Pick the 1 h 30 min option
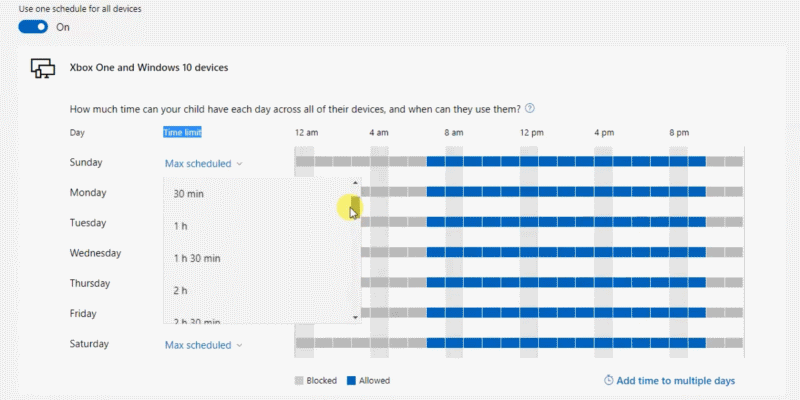The height and width of the screenshot is (400, 800). [197, 258]
